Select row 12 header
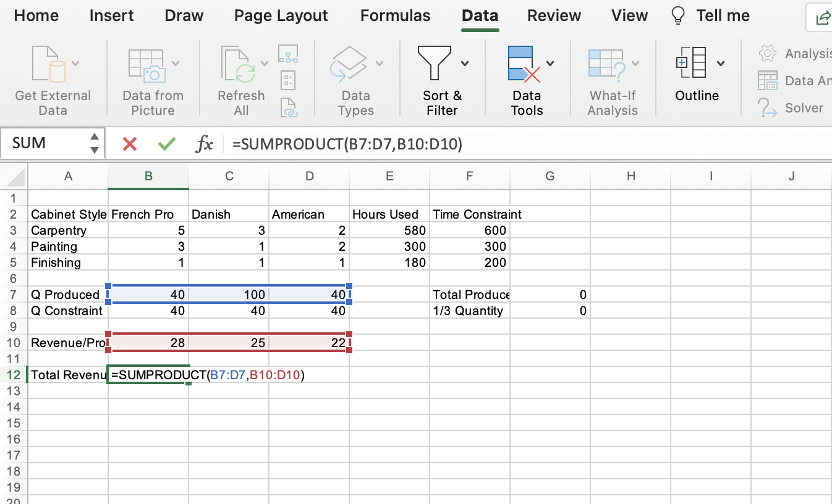The width and height of the screenshot is (832, 504). click(x=14, y=375)
